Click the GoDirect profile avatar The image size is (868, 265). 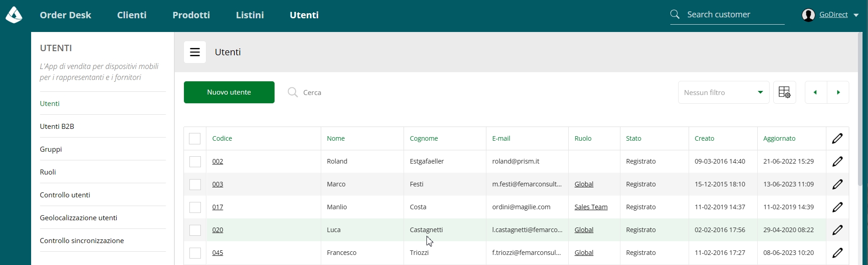coord(809,15)
